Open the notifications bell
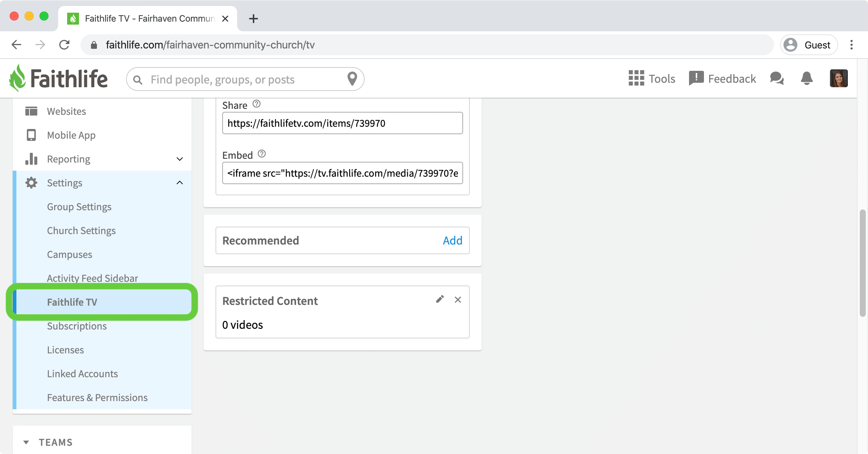The height and width of the screenshot is (454, 868). coord(807,78)
